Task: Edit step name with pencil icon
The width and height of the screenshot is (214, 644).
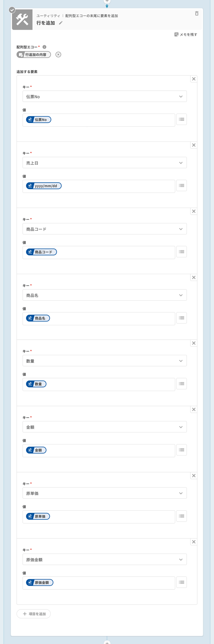Action: [61, 23]
